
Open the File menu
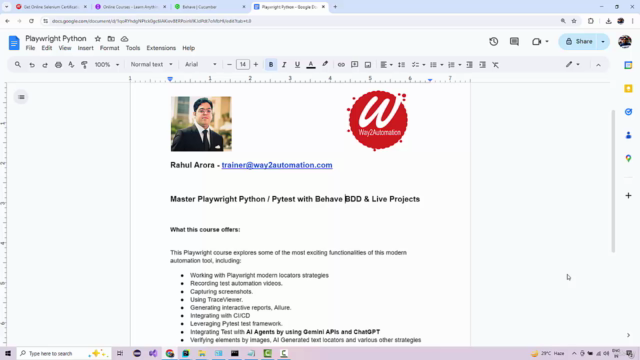(30, 48)
